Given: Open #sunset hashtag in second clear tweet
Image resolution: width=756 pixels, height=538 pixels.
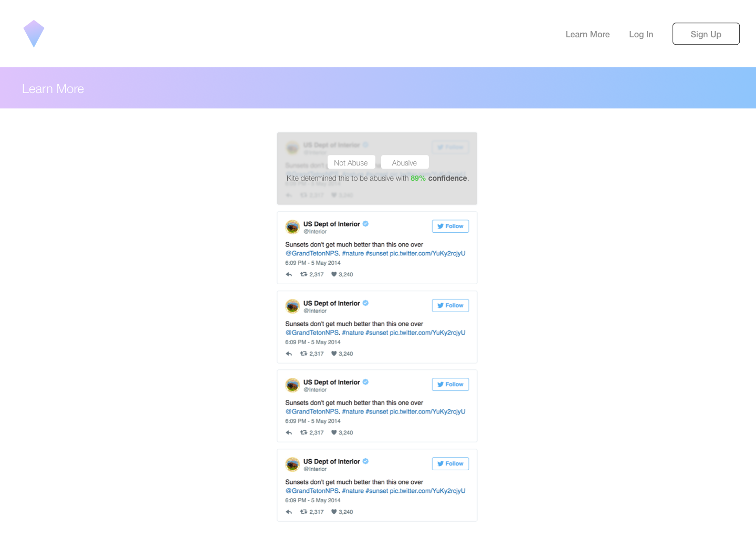Looking at the screenshot, I should pos(377,333).
